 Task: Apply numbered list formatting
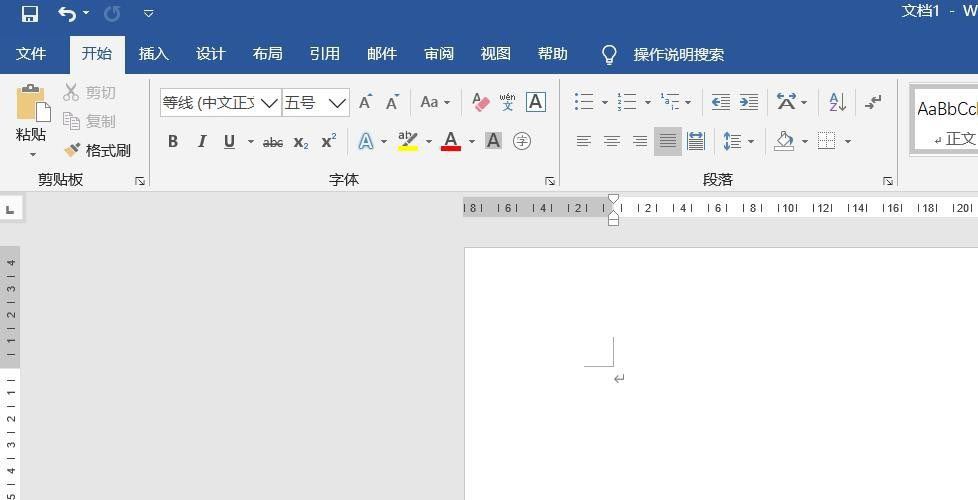click(x=626, y=102)
